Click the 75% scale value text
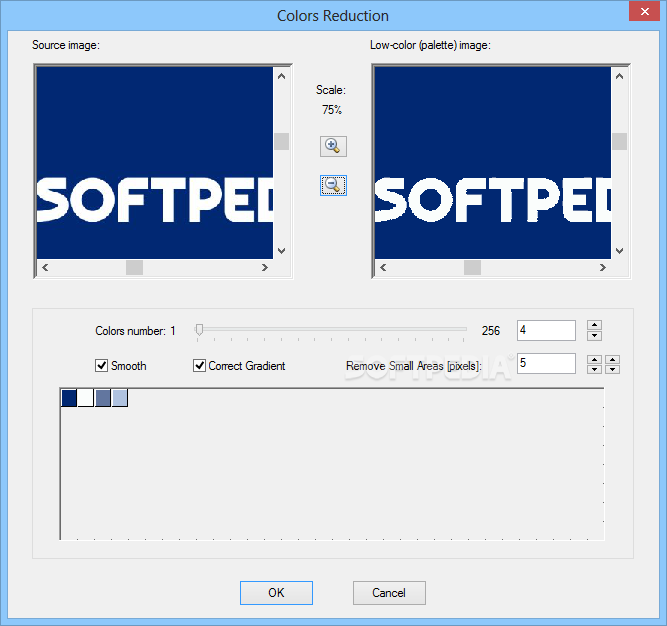Image resolution: width=667 pixels, height=626 pixels. [x=332, y=110]
